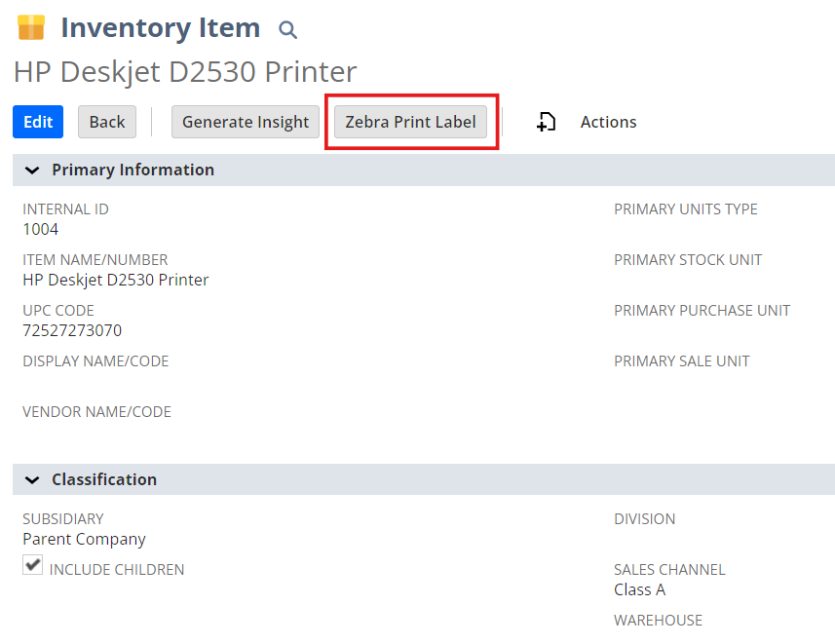835x644 pixels.
Task: Click the HP Deskjet D2530 Printer page title
Action: point(185,72)
